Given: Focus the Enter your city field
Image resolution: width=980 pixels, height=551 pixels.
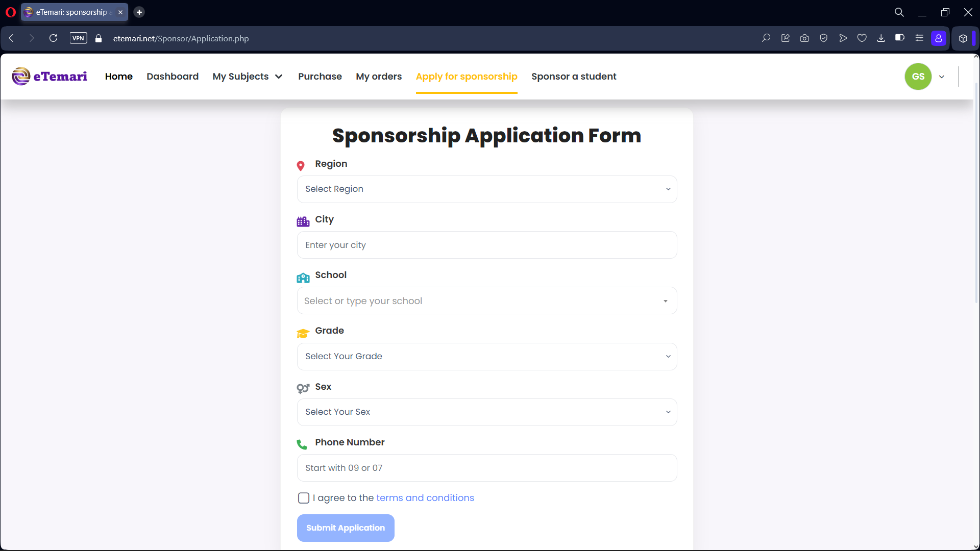Looking at the screenshot, I should pos(487,245).
